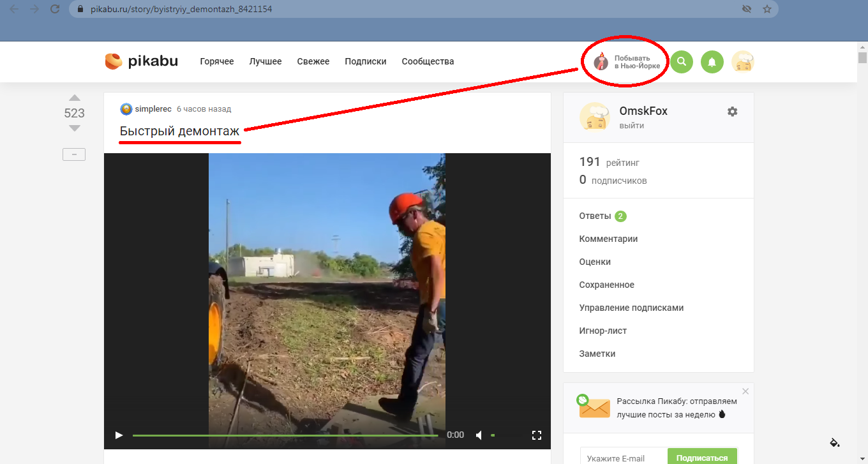Open Управление подписками in sidebar
Screen dimensions: 868x464
click(631, 308)
